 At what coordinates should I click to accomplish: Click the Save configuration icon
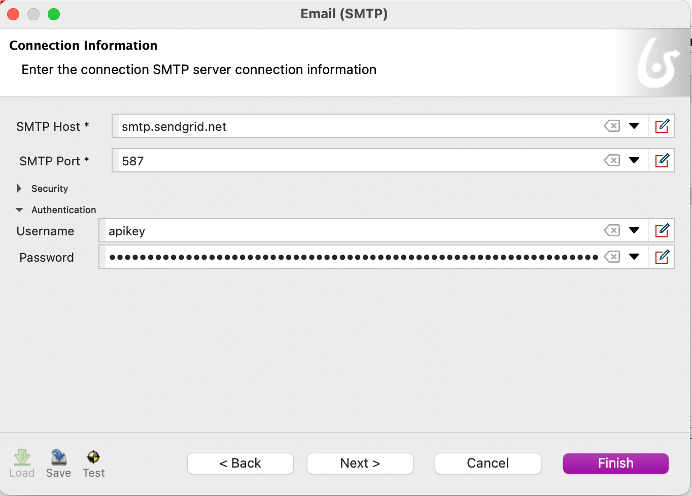(x=58, y=457)
